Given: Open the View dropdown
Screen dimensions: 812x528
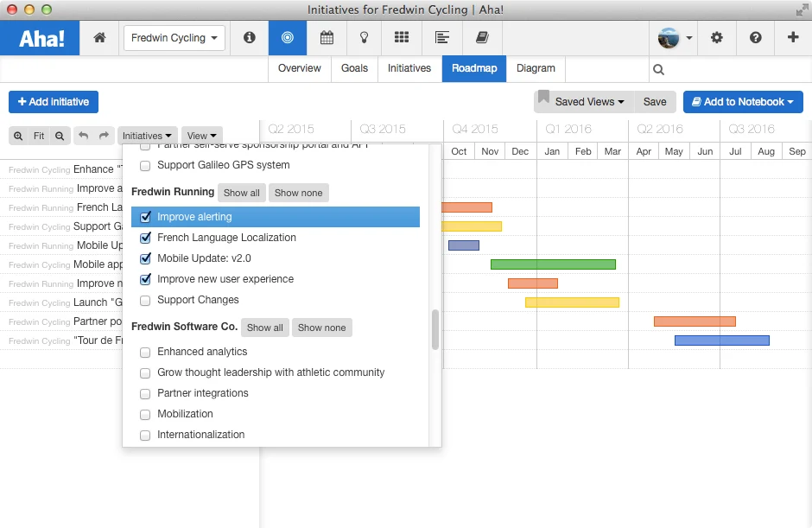Looking at the screenshot, I should point(201,136).
